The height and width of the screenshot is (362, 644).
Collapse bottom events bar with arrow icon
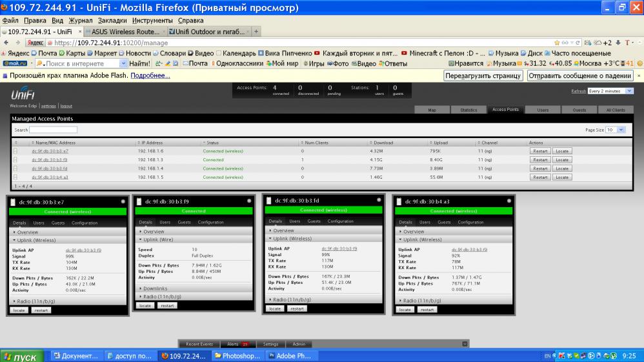466,344
